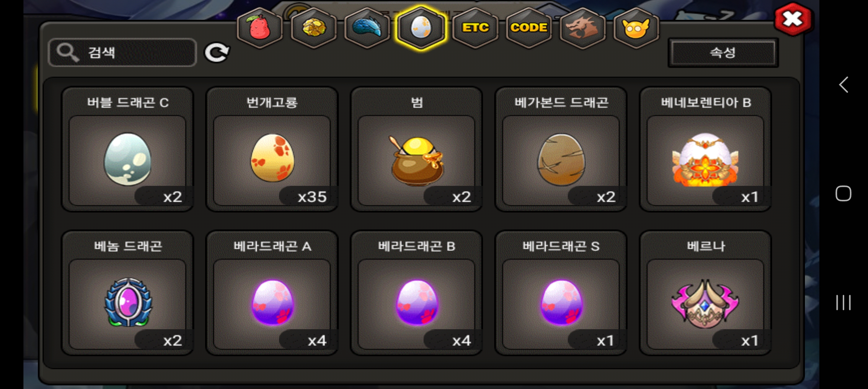Choose the 범 honey pot item
The image size is (868, 389).
416,149
